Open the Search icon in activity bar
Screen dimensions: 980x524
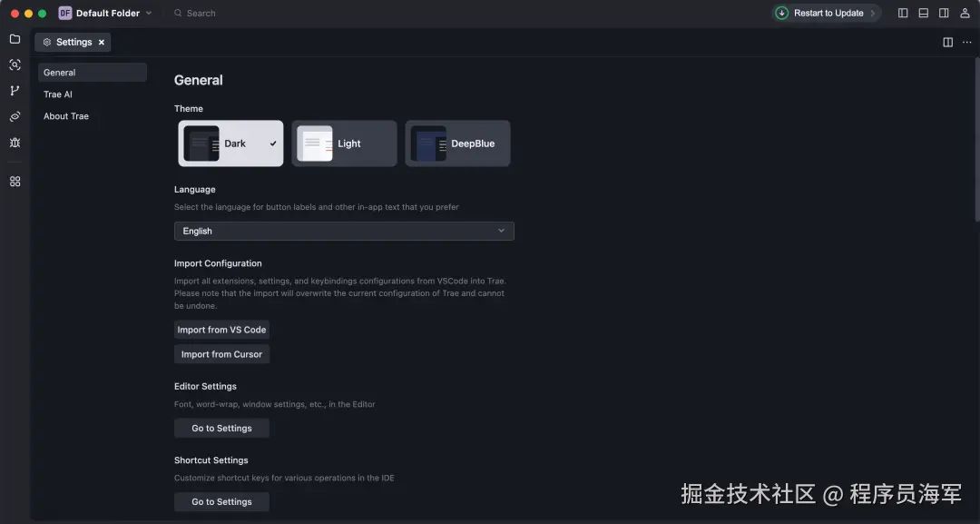15,64
